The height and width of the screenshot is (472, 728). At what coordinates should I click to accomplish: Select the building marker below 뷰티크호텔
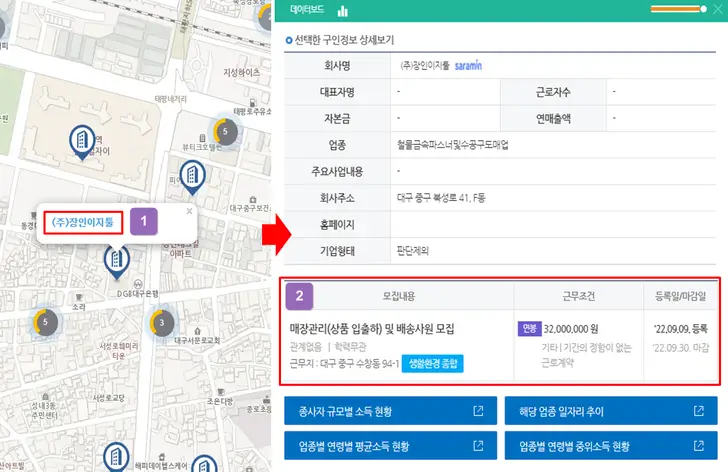(x=192, y=177)
